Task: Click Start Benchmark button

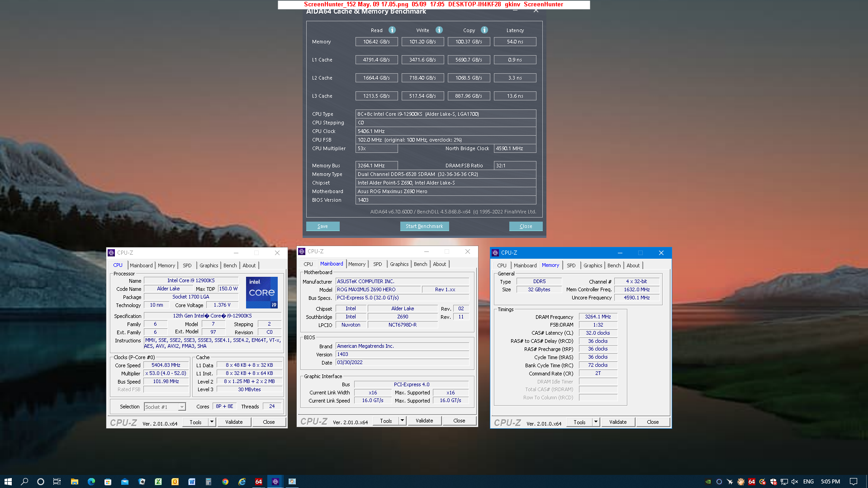Action: [x=424, y=226]
